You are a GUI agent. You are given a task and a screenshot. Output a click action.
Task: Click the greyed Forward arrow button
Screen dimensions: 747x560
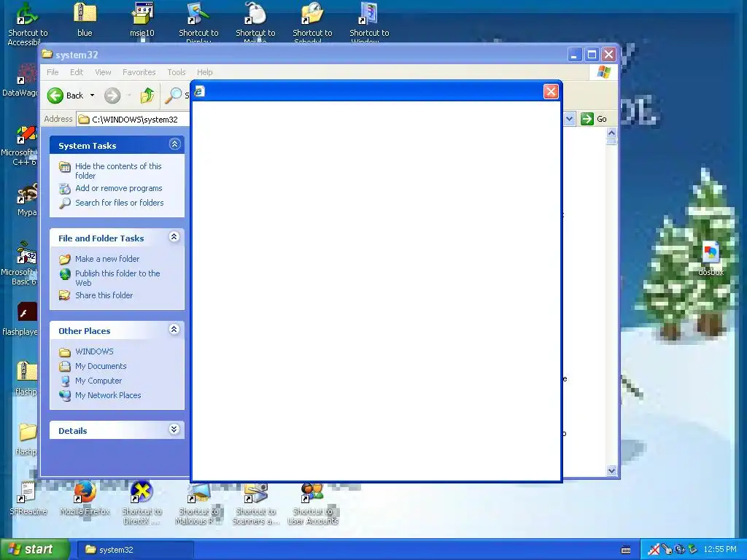click(x=112, y=96)
